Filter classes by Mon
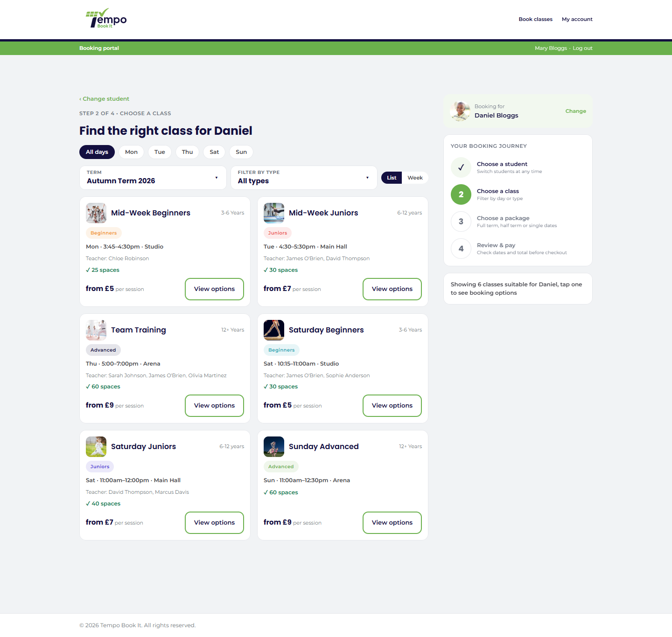672x637 pixels. click(131, 152)
